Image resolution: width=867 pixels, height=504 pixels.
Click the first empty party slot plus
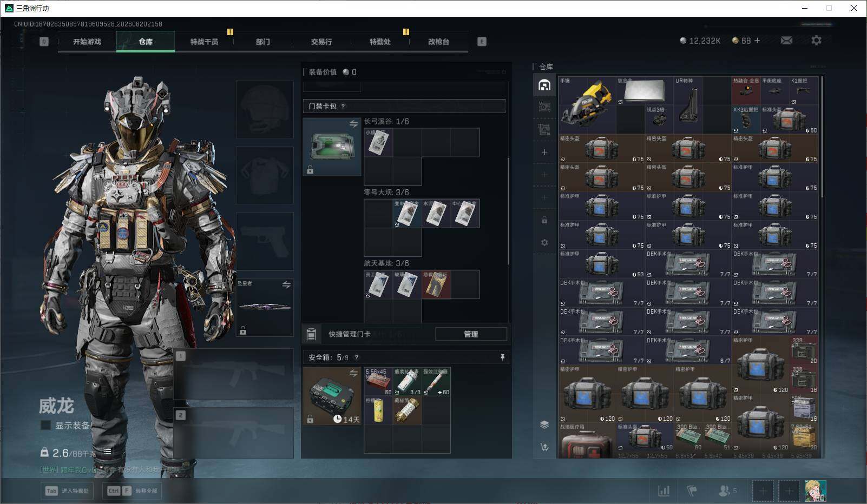click(763, 491)
